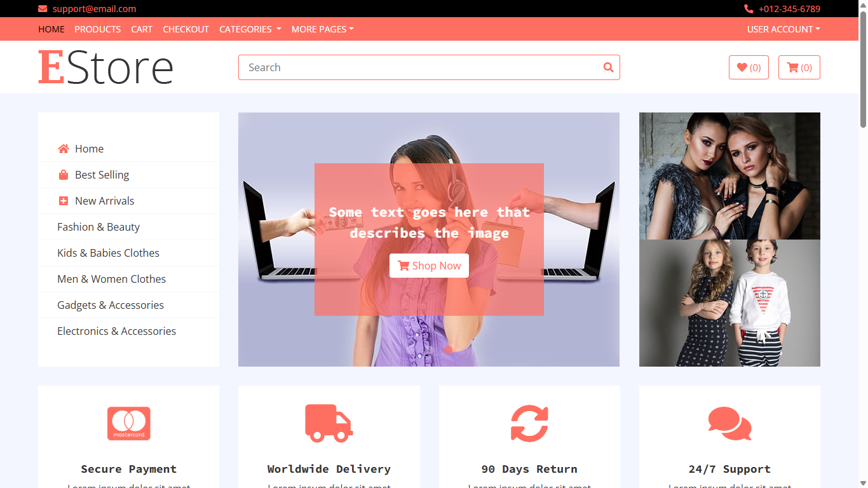This screenshot has width=868, height=488.
Task: Click the email envelope icon in the top bar
Action: [x=43, y=9]
